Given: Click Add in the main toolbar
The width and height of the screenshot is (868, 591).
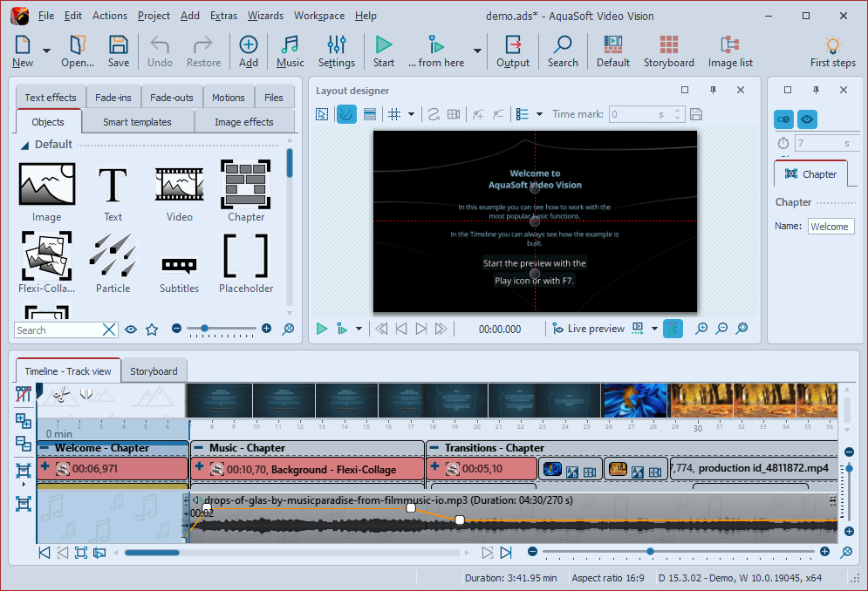Looking at the screenshot, I should pyautogui.click(x=249, y=51).
